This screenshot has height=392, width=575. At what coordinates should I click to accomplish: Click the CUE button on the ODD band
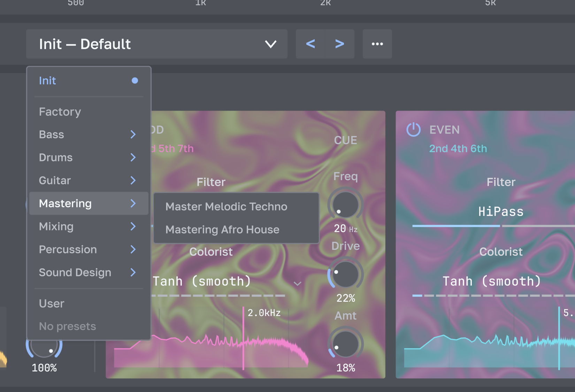pyautogui.click(x=345, y=140)
